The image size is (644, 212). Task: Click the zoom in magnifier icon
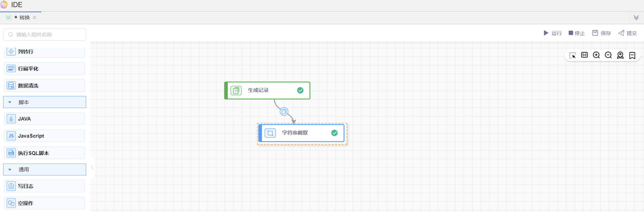[596, 55]
